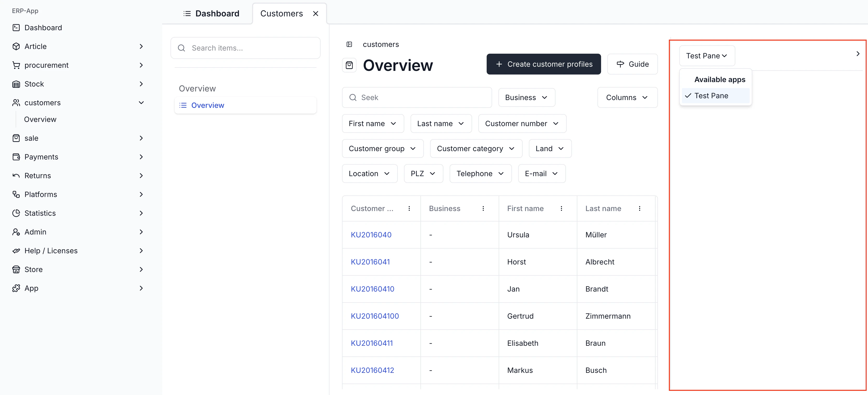Image resolution: width=868 pixels, height=395 pixels.
Task: Open Customer number column options menu
Action: 409,208
